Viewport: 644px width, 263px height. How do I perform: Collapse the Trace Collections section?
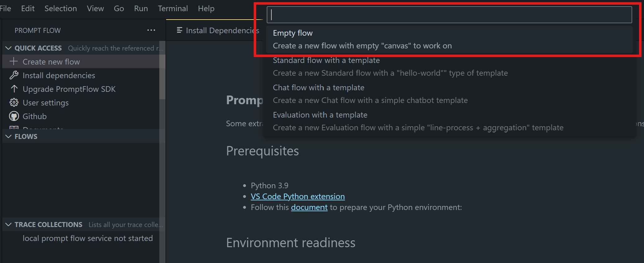pos(9,225)
